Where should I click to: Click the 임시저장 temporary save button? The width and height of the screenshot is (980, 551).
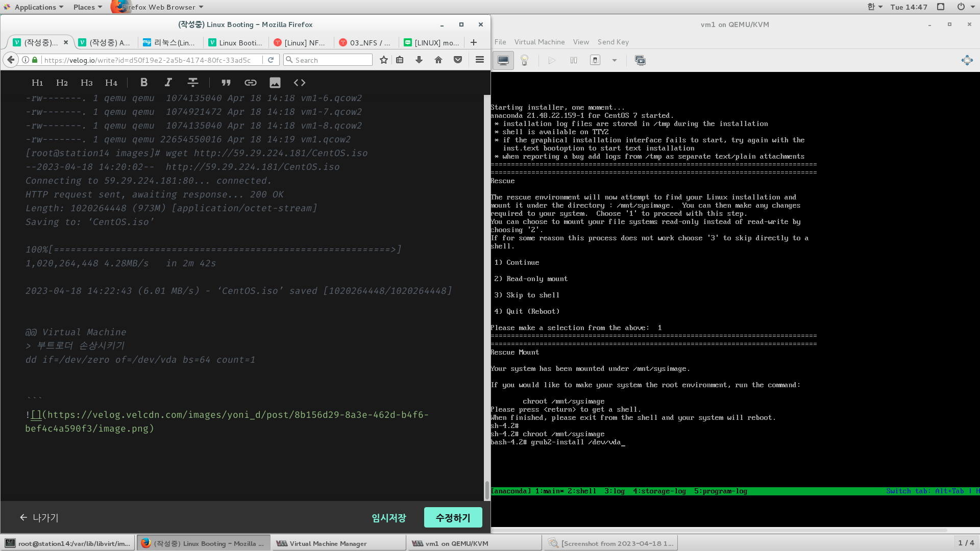click(x=388, y=517)
